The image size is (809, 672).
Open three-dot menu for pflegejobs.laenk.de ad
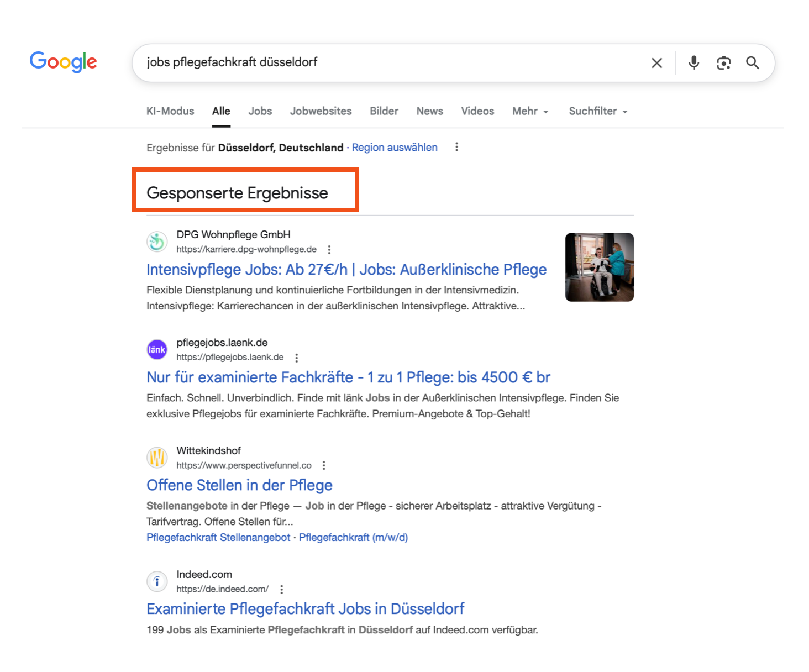tap(297, 358)
